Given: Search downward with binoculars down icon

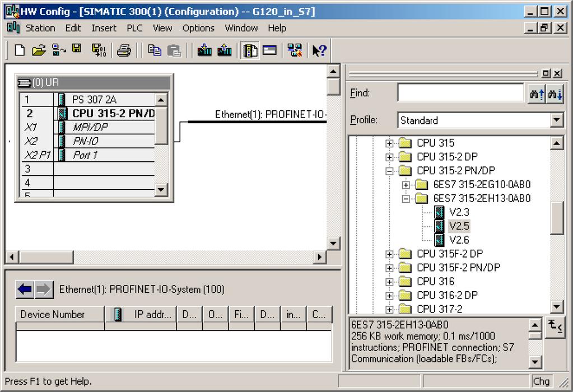Looking at the screenshot, I should pos(555,94).
